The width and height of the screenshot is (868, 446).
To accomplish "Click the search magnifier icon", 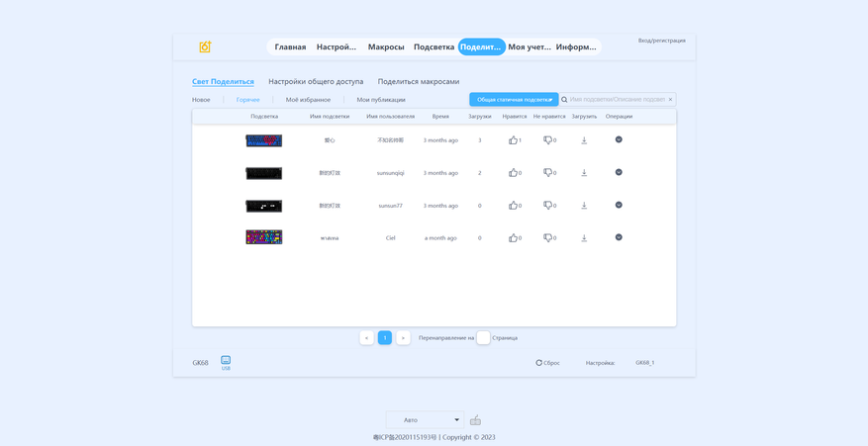I will 564,100.
